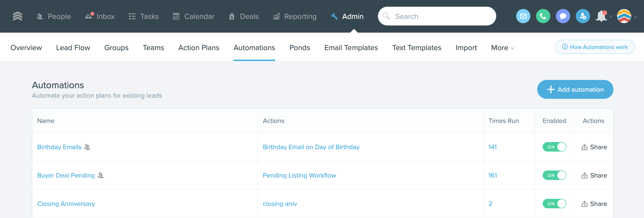The height and width of the screenshot is (218, 644).
Task: Open the Tasks section
Action: [144, 17]
